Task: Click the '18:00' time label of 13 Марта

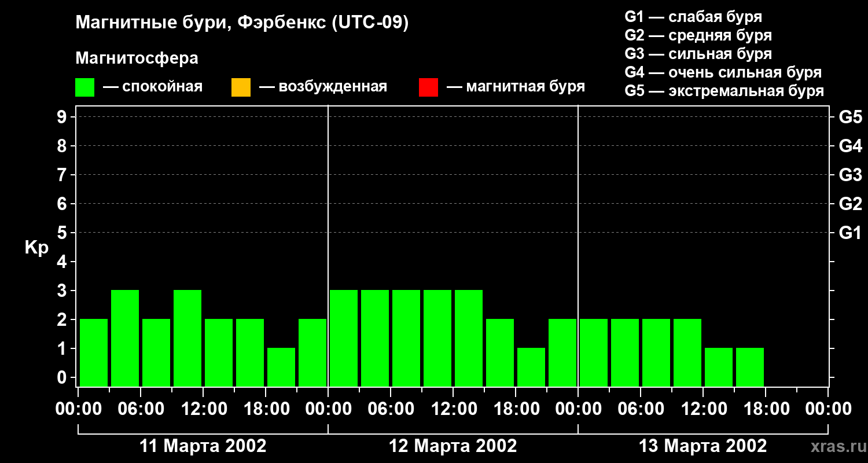Action: [x=766, y=409]
